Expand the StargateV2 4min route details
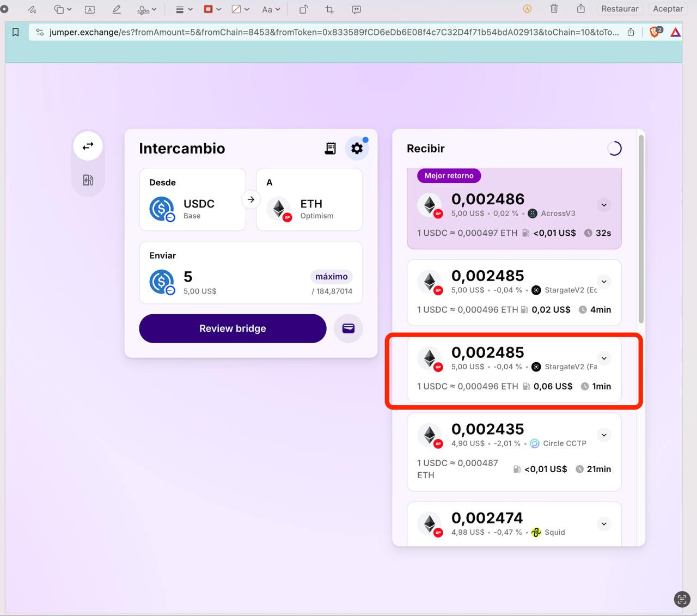Viewport: 697px width, 616px height. (x=604, y=282)
